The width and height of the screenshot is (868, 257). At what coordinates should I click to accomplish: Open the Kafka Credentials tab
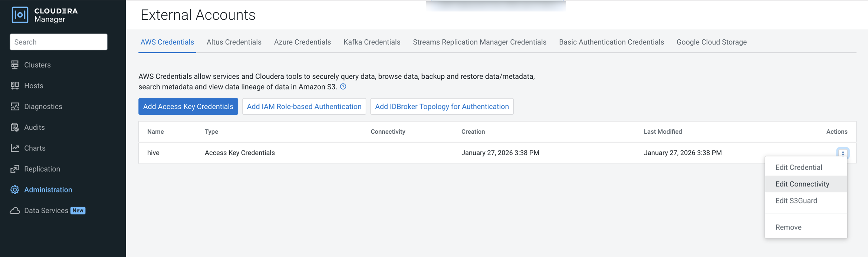[372, 42]
